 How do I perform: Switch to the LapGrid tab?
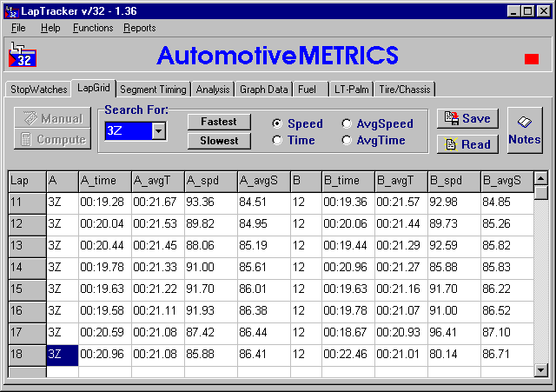[x=93, y=88]
